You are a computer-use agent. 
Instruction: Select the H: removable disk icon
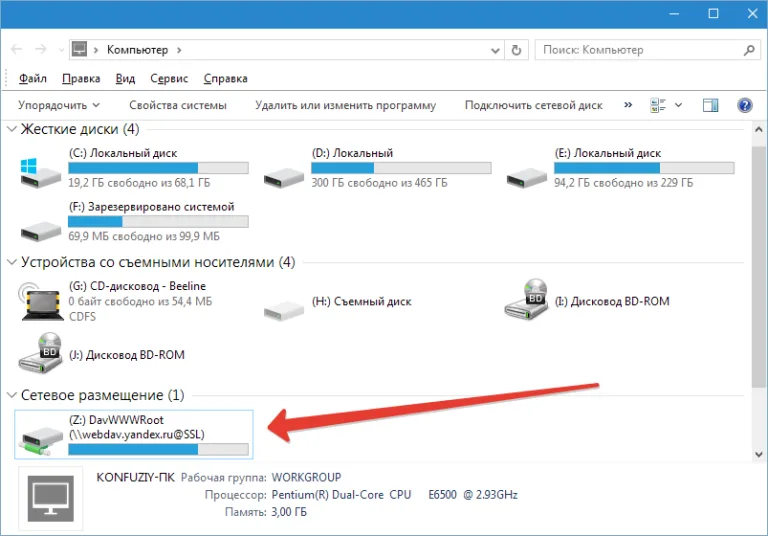pos(284,311)
